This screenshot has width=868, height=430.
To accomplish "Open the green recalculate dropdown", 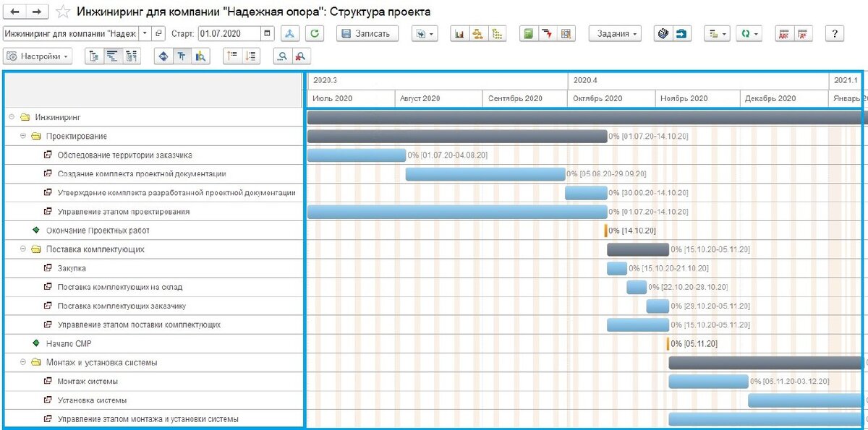I will pos(749,33).
